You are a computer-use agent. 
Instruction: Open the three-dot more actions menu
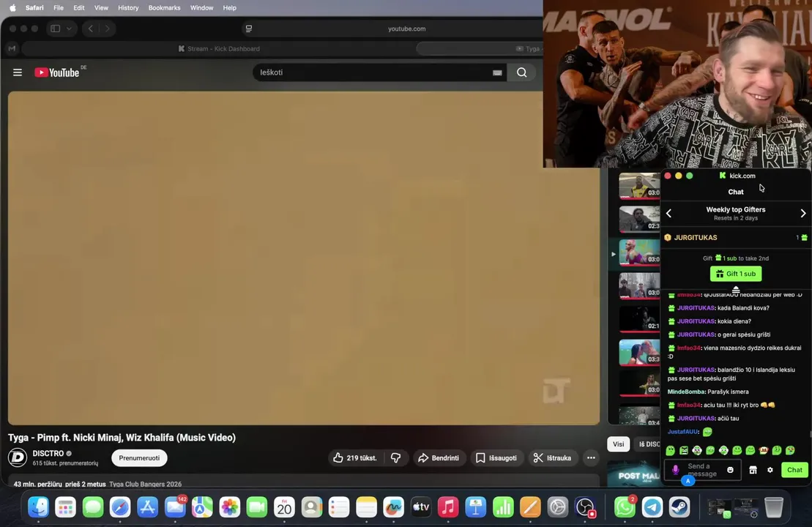(x=591, y=457)
